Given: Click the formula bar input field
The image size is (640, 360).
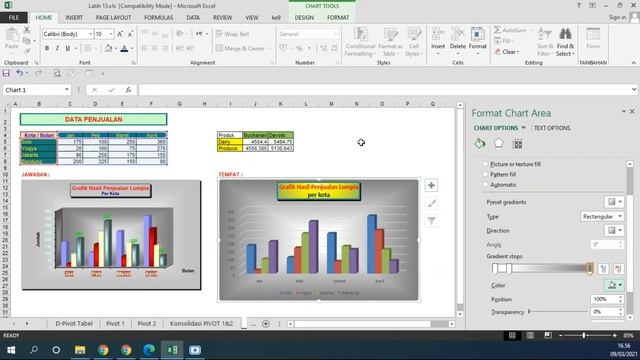Looking at the screenshot, I should pyautogui.click(x=384, y=90).
